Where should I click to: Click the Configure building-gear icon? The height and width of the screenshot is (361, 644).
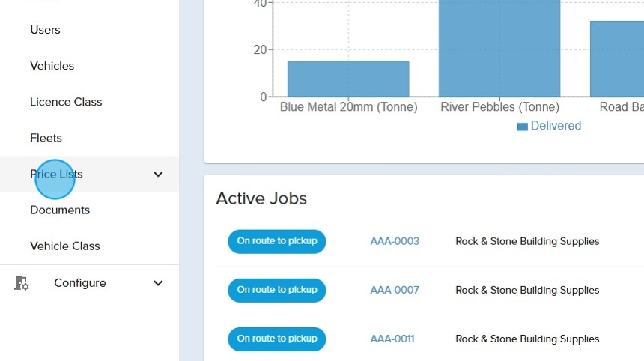tap(22, 283)
